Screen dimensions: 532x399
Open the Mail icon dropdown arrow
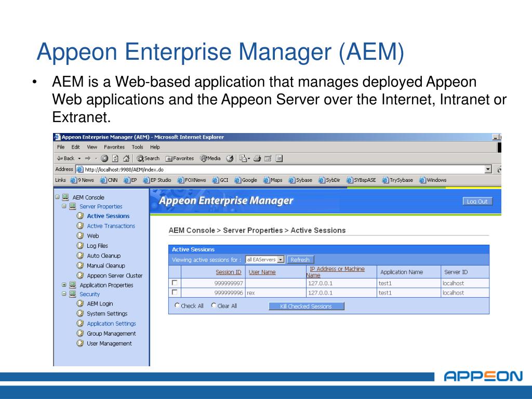tap(249, 158)
